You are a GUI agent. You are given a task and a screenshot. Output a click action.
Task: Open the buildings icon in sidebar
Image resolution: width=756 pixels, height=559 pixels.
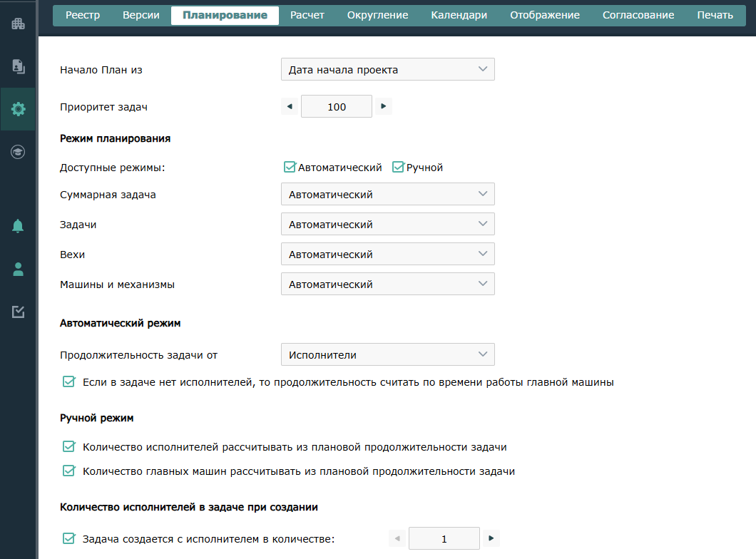click(x=18, y=24)
